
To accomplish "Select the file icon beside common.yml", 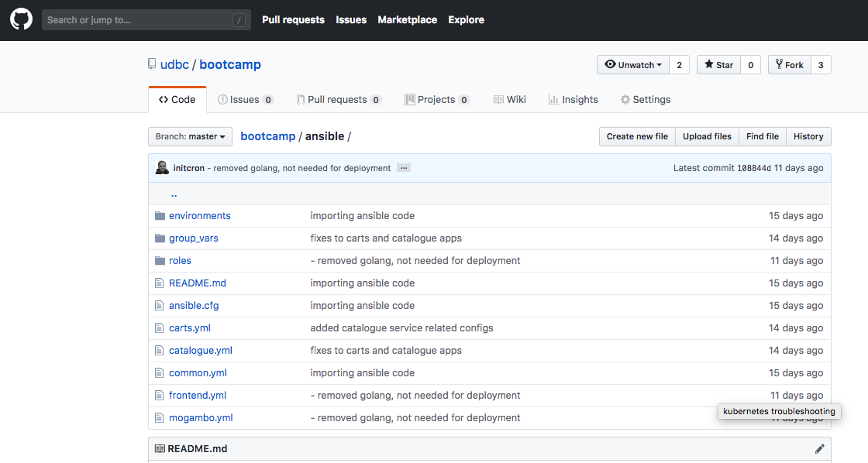I will [x=160, y=373].
